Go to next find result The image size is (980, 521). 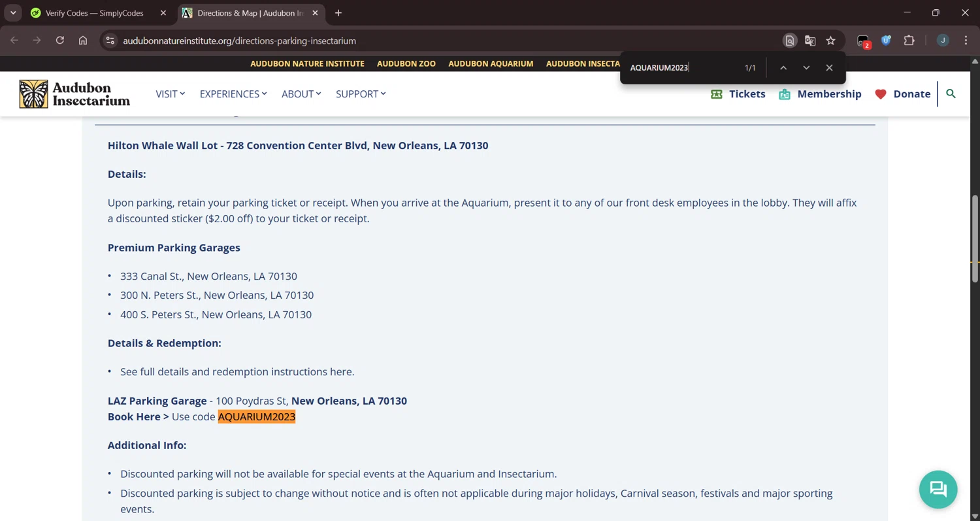point(806,68)
